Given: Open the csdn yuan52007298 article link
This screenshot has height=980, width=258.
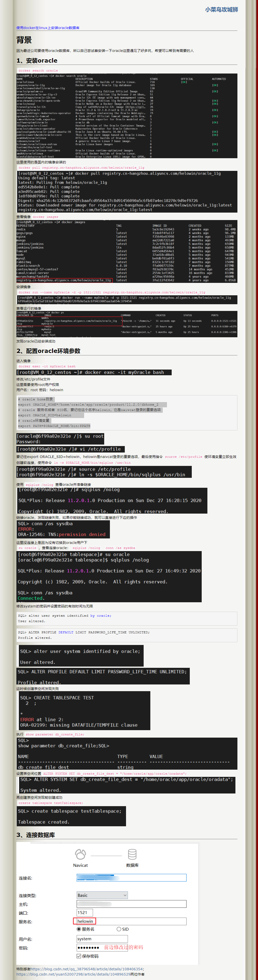Looking at the screenshot, I should coord(73,974).
